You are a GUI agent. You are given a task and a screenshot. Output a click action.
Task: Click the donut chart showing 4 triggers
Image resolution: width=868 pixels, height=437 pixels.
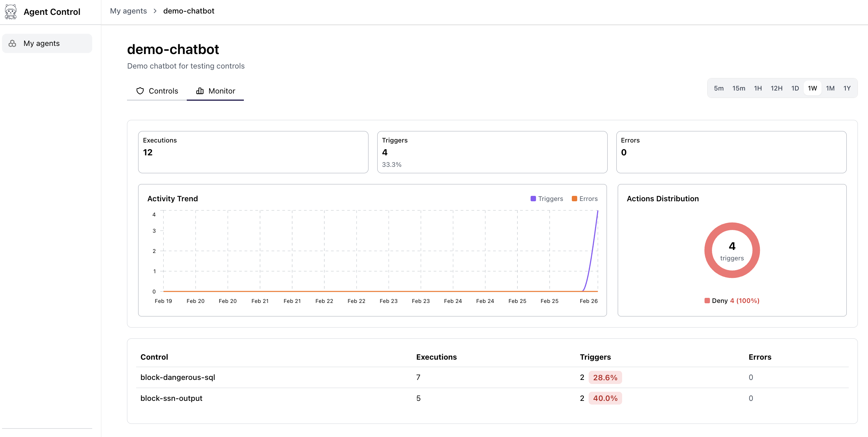[x=732, y=250]
